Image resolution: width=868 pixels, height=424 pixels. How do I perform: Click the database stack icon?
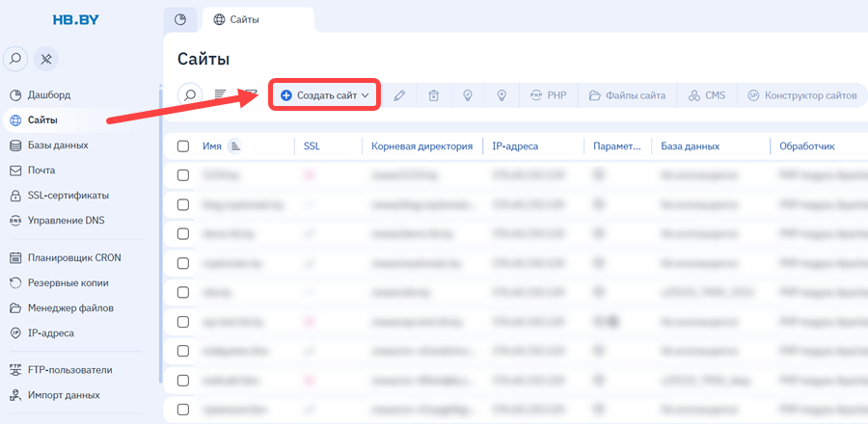pos(15,146)
